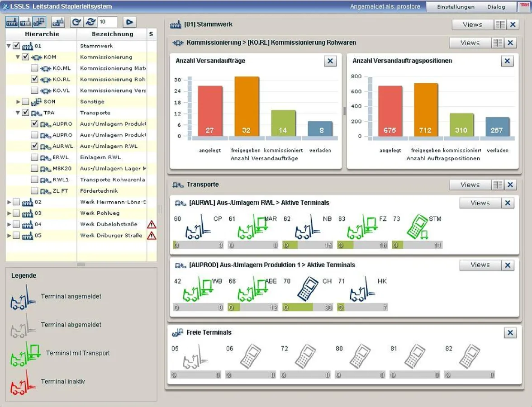Select the first Stammwerk factory icon in toolbar
Image resolution: width=532 pixels, height=407 pixels.
(x=12, y=22)
